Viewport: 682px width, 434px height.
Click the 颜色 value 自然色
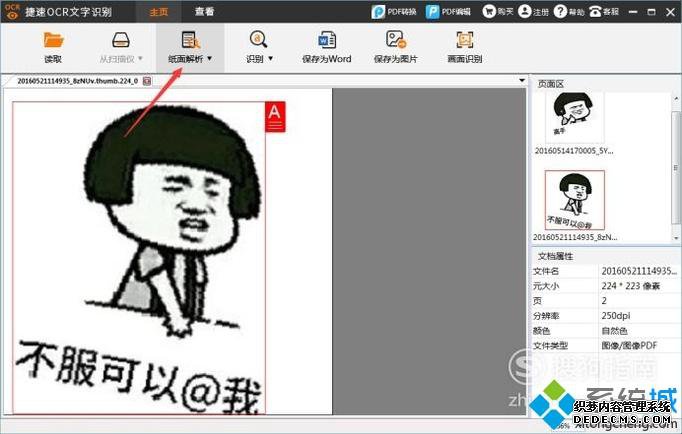click(614, 331)
